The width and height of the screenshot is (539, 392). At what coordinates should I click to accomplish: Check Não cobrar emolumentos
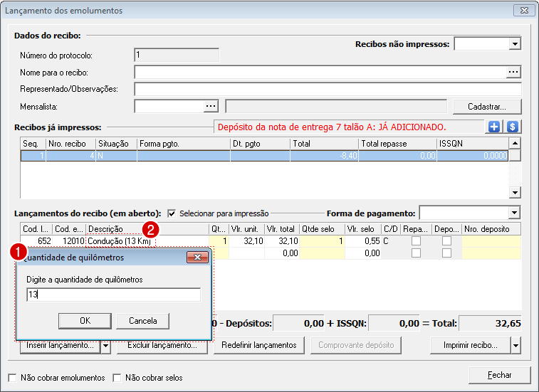(12, 378)
